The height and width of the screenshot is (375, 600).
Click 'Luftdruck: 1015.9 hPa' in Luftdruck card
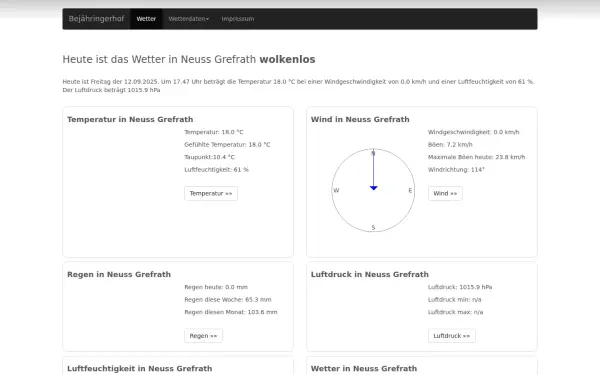[x=460, y=287]
